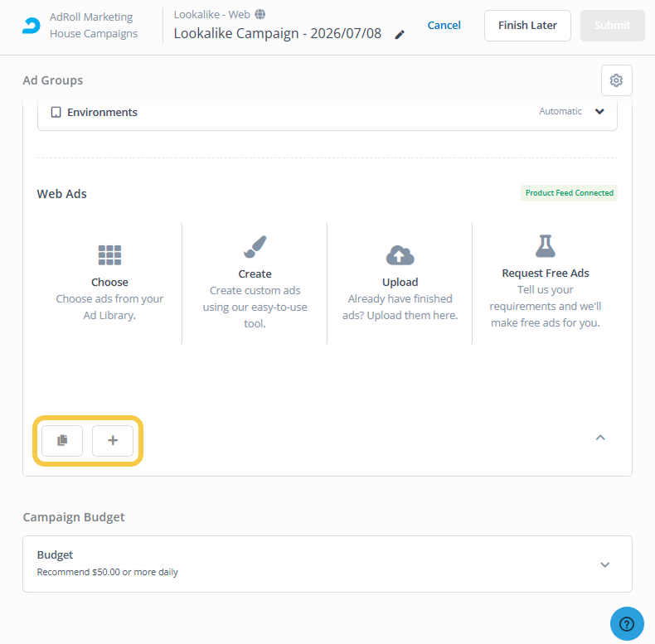Click the Request Free Ads flask icon
The height and width of the screenshot is (644, 655).
545,245
